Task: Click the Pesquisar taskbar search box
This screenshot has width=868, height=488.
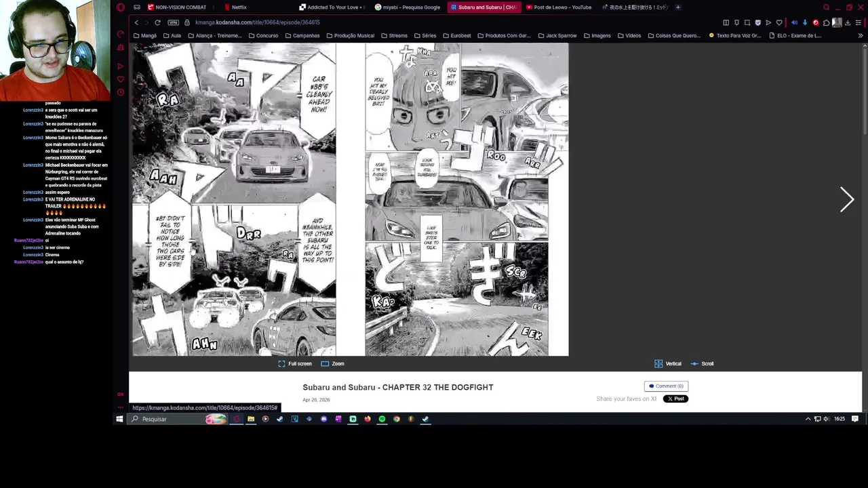Action: (x=178, y=419)
